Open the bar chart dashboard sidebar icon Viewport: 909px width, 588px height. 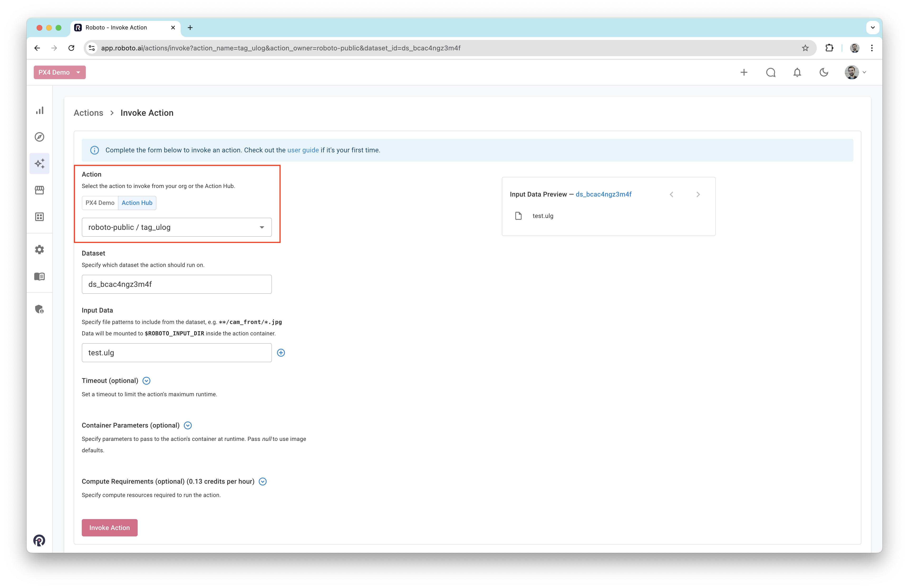click(x=40, y=110)
